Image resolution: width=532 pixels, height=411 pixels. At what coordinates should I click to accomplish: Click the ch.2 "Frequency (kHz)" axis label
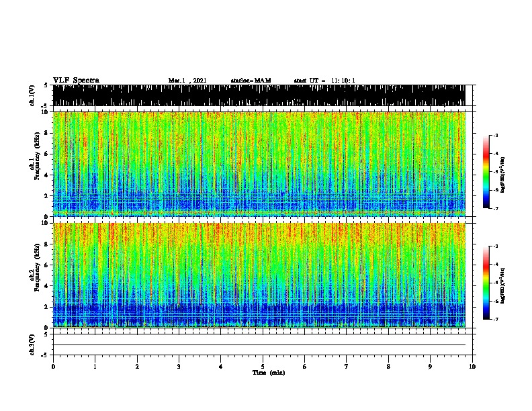(37, 267)
